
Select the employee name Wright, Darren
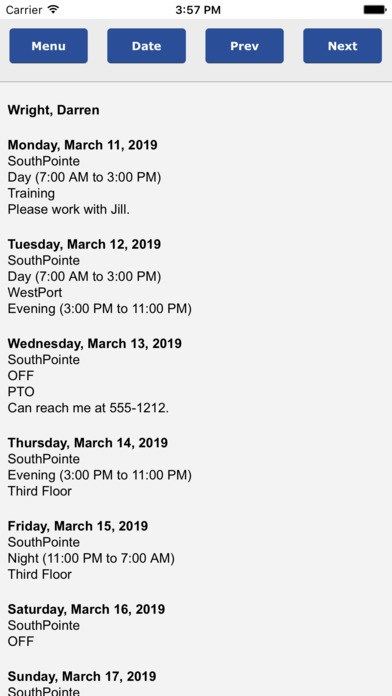point(54,110)
